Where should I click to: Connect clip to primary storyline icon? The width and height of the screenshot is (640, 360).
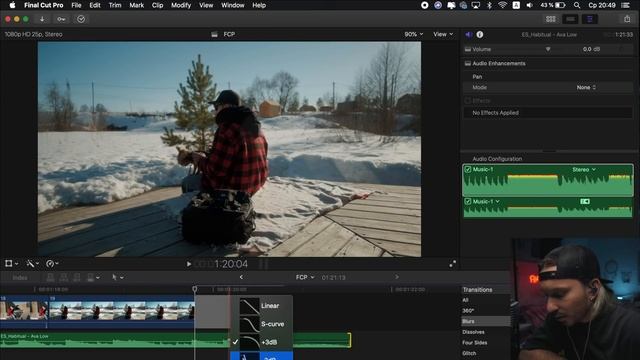(51, 278)
